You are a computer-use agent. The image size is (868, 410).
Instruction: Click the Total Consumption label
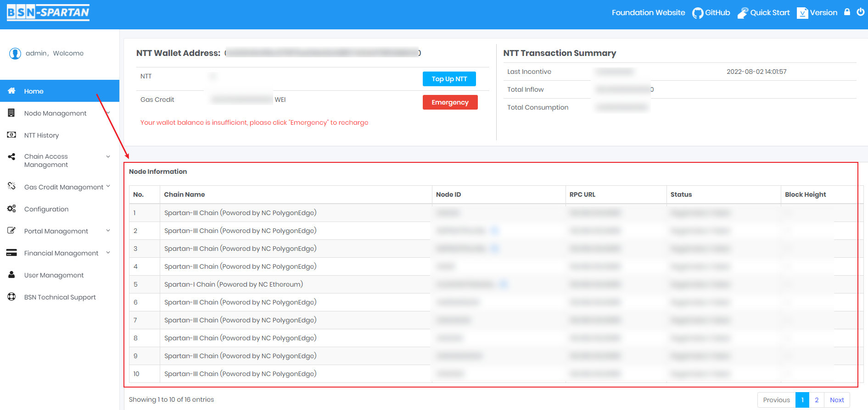(x=538, y=107)
